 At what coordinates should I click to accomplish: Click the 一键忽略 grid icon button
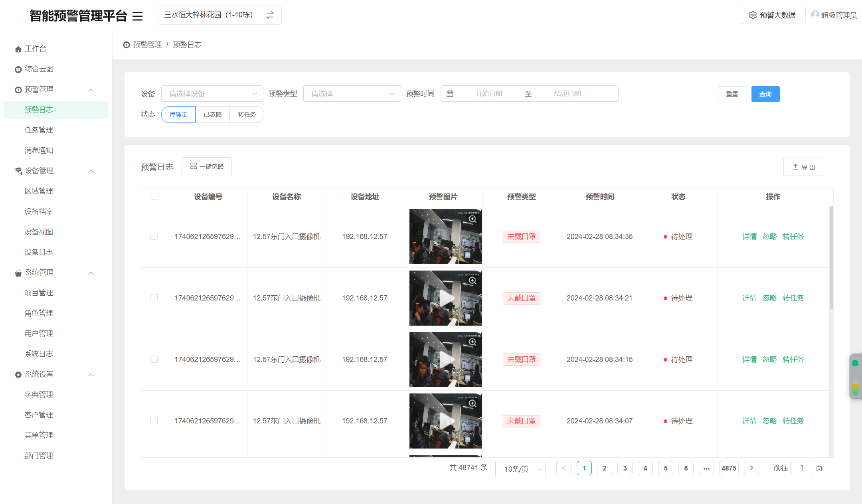pos(206,166)
